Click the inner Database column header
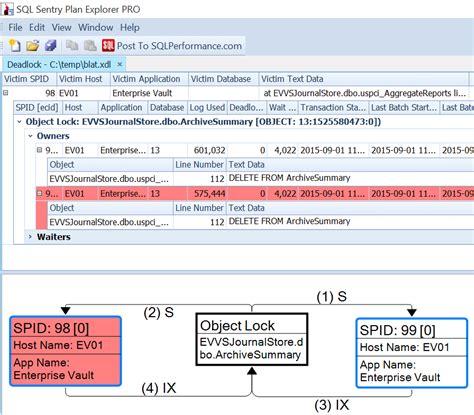The image size is (474, 415). 167,108
